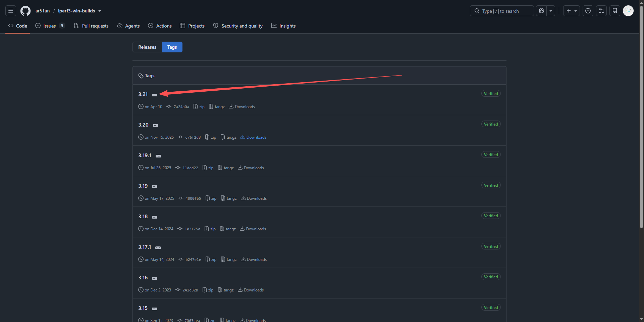Download tar.gz for tag 3.18
The width and height of the screenshot is (644, 322).
(228, 229)
